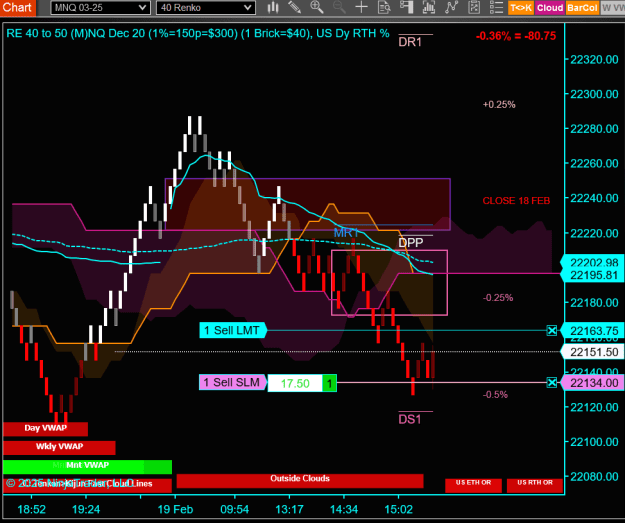Click the +0.25% level label
The height and width of the screenshot is (523, 625).
tap(499, 104)
